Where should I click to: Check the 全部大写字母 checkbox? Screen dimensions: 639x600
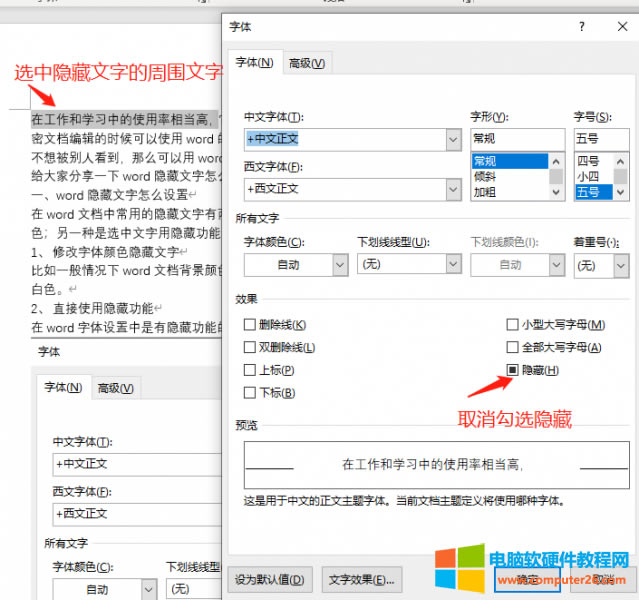(513, 348)
